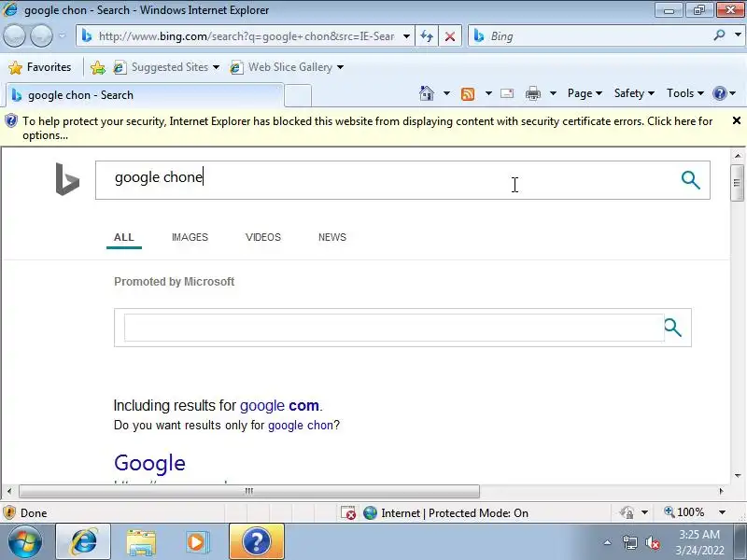The image size is (747, 560).
Task: Open a new blank tab
Action: (x=298, y=96)
